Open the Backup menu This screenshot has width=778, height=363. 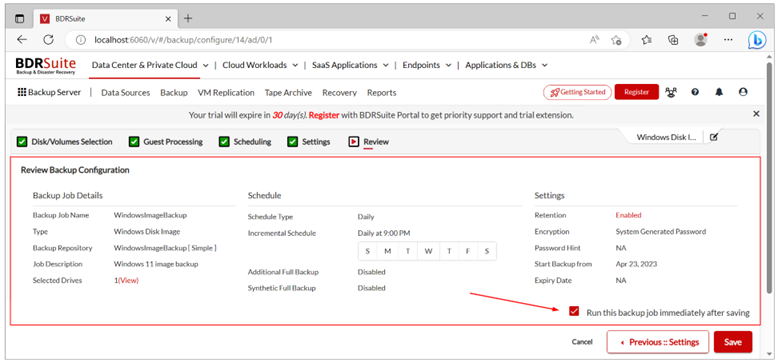click(x=174, y=93)
